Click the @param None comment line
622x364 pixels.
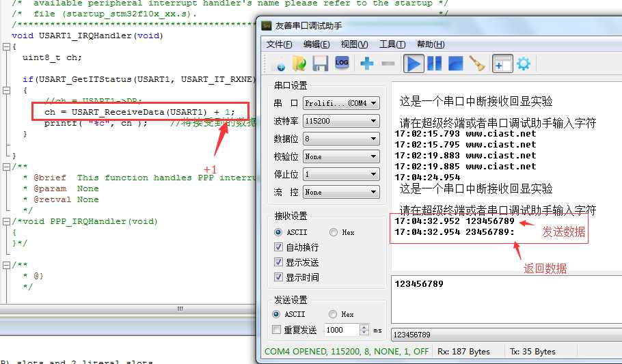[x=61, y=188]
